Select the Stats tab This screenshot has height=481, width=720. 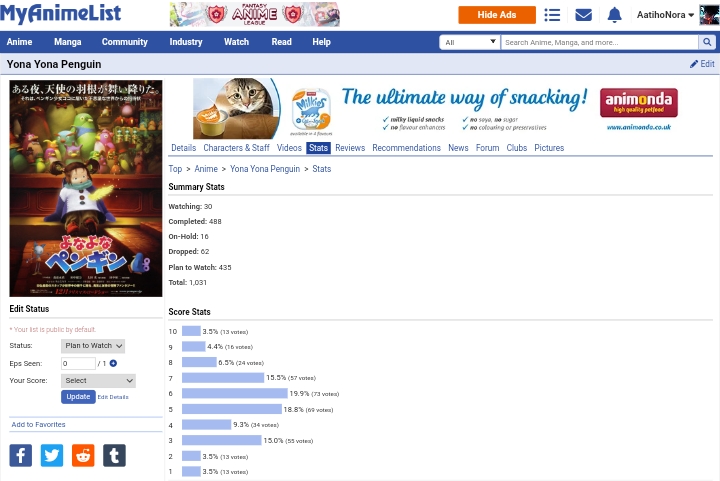tap(318, 148)
